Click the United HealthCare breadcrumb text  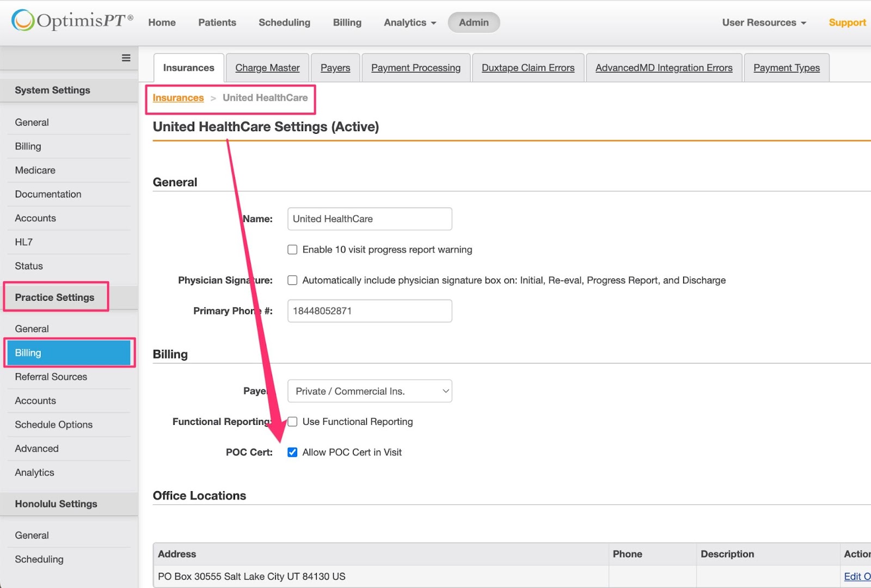tap(265, 98)
